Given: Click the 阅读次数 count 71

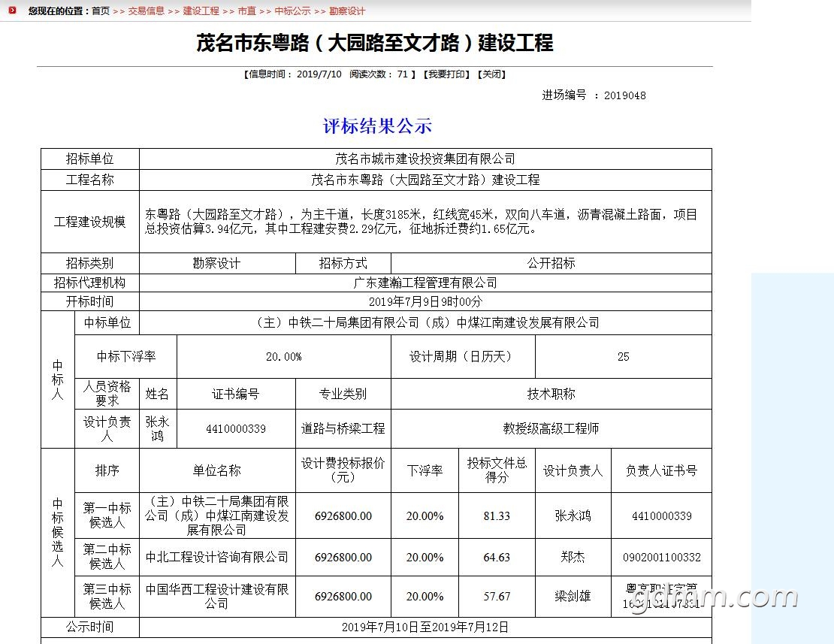Looking at the screenshot, I should click(x=403, y=74).
